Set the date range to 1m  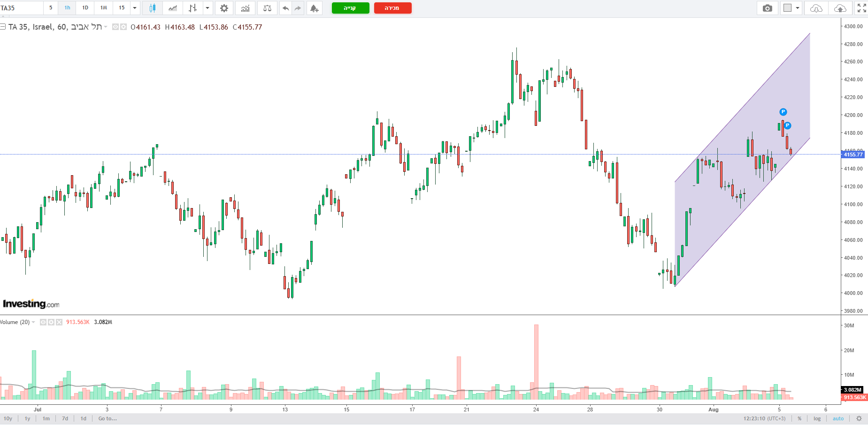click(46, 418)
